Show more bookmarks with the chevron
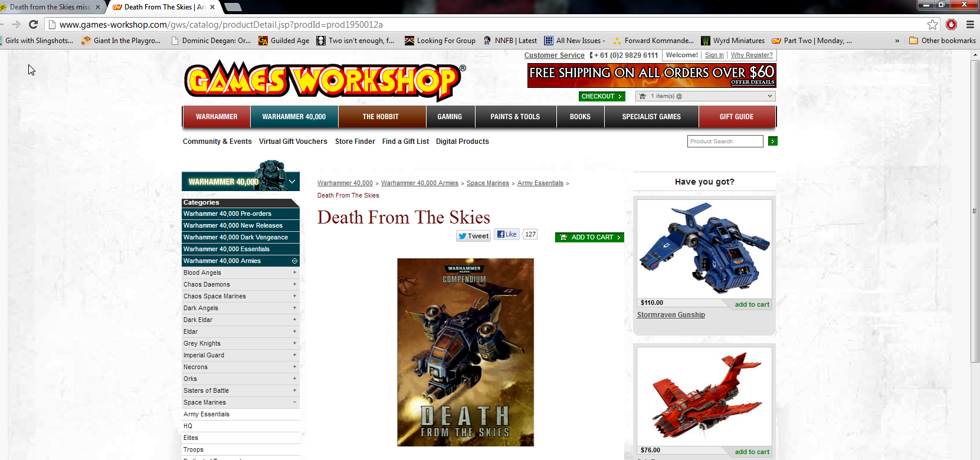The width and height of the screenshot is (980, 460). click(x=897, y=41)
